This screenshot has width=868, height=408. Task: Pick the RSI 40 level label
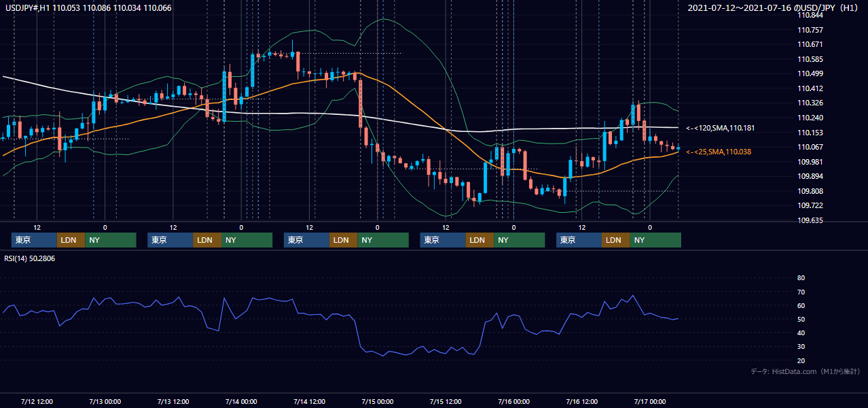pyautogui.click(x=801, y=333)
